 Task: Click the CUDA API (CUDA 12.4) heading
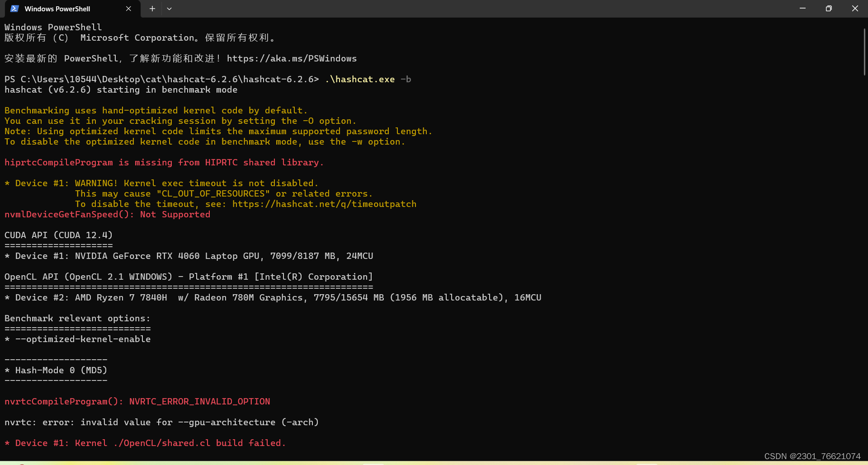(58, 235)
